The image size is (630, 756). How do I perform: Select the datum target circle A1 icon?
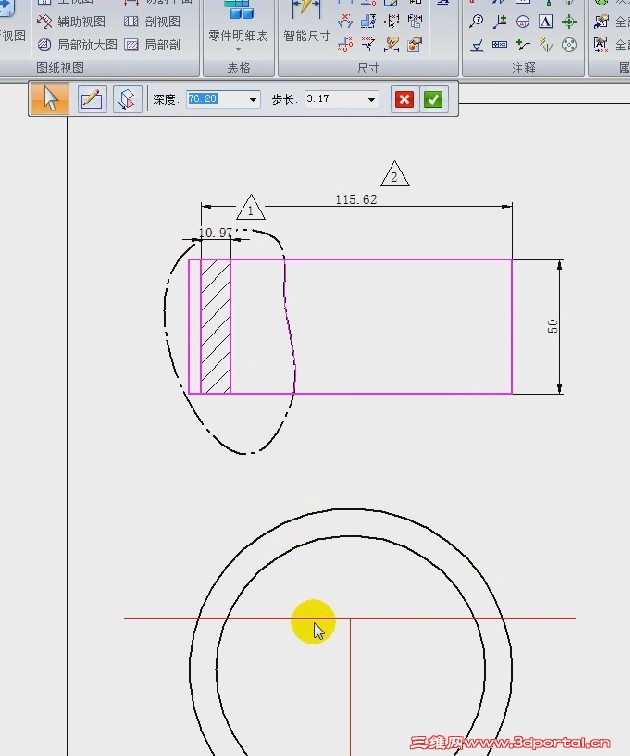click(x=523, y=21)
